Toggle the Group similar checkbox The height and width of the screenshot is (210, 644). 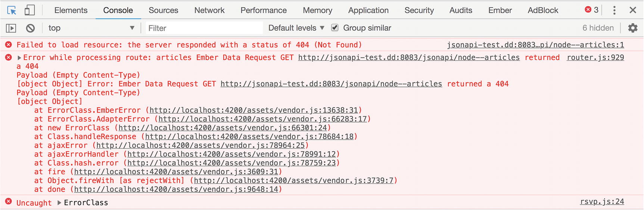click(x=335, y=28)
